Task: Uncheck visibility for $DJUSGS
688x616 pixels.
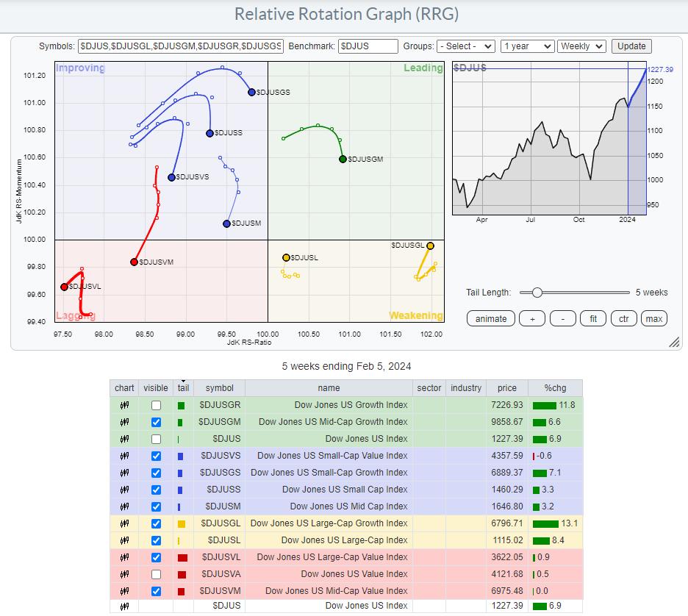Action: click(x=156, y=473)
